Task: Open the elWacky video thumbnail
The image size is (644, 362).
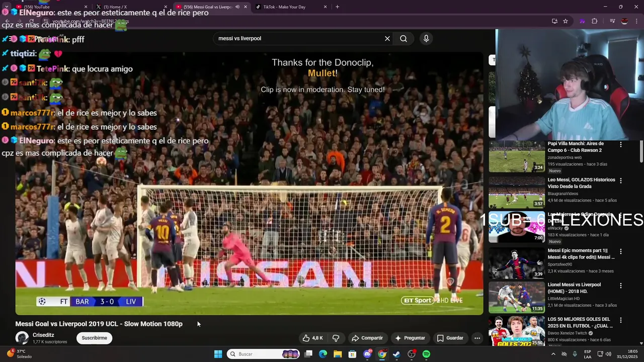Action: point(517,227)
